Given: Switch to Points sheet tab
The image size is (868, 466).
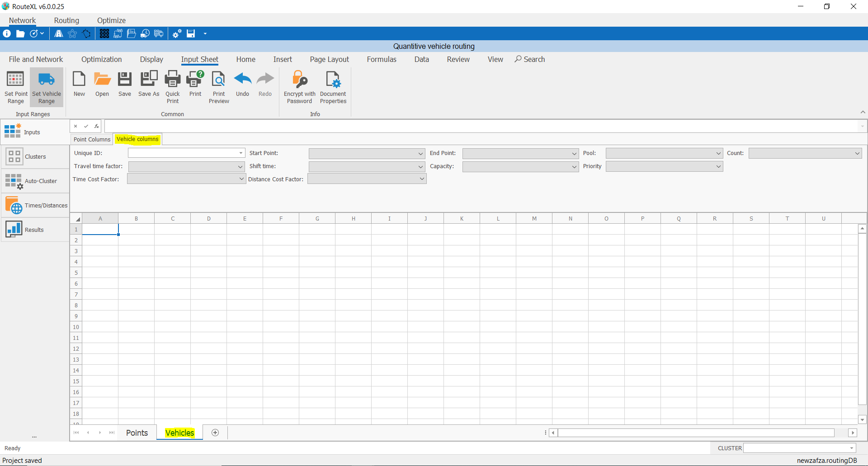Looking at the screenshot, I should pos(137,433).
